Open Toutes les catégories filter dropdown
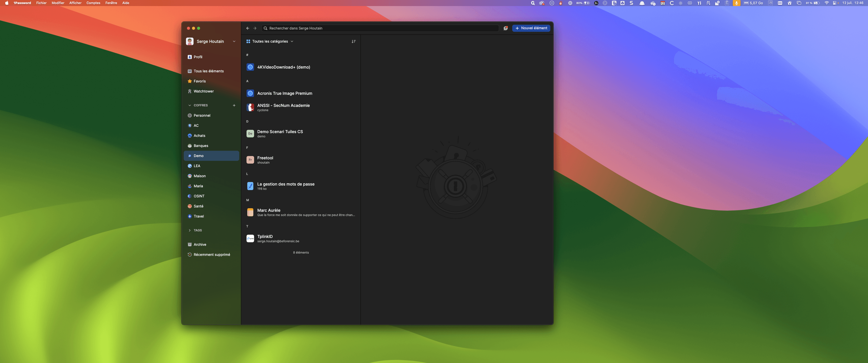This screenshot has height=363, width=868. pos(269,41)
